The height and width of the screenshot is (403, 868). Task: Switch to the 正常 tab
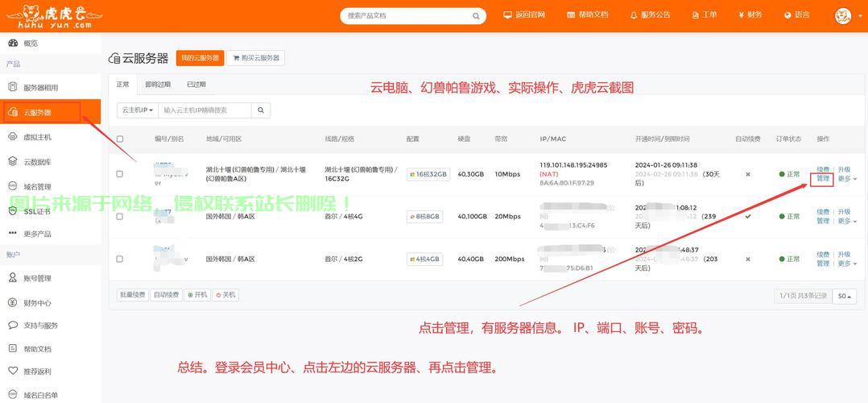pyautogui.click(x=122, y=85)
